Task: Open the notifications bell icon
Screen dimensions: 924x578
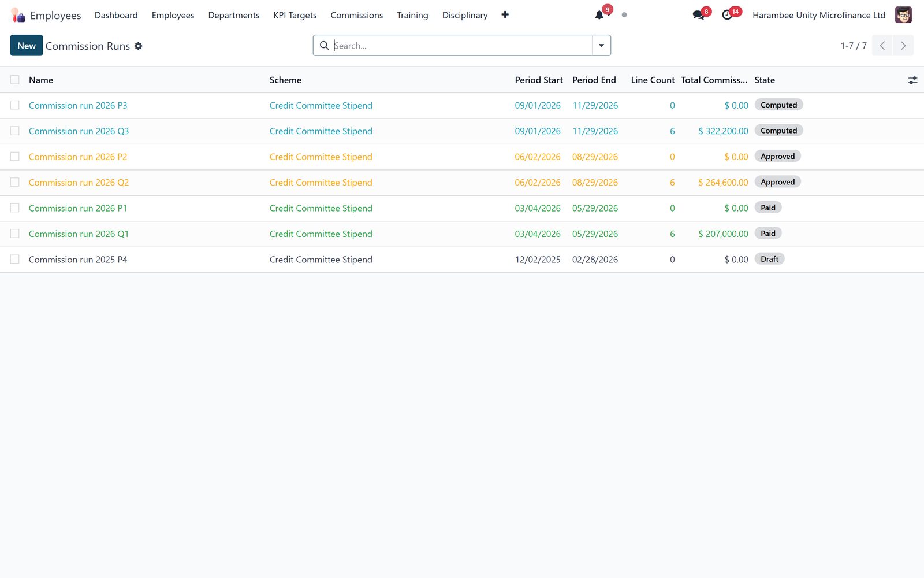Action: tap(599, 15)
